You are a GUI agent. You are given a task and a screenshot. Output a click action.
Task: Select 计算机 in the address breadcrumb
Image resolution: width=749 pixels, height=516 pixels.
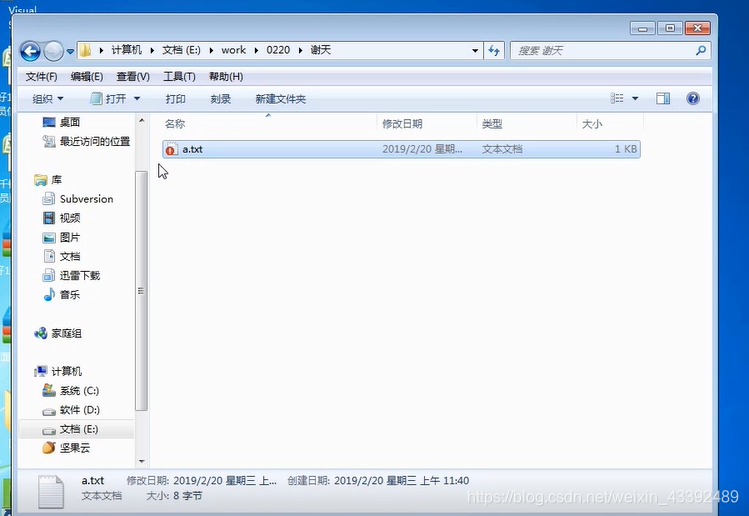coord(127,50)
